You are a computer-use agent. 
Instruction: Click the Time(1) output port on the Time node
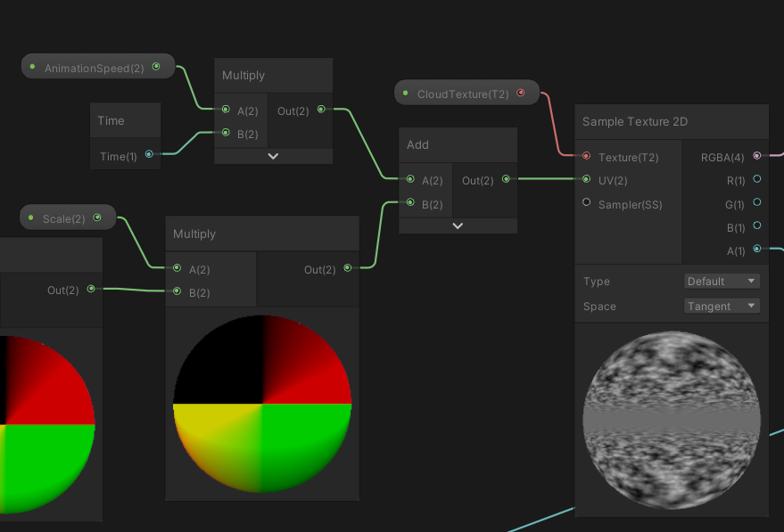[x=149, y=153]
